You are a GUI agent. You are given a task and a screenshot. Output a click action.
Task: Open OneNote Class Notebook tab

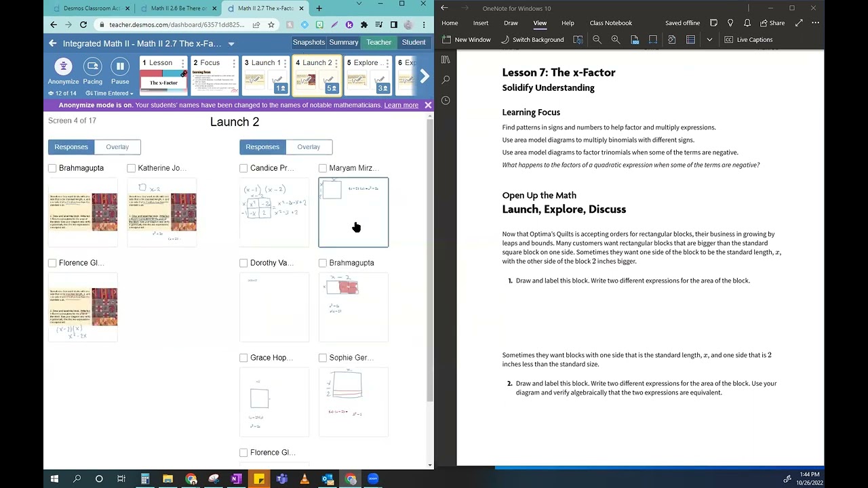(x=610, y=23)
